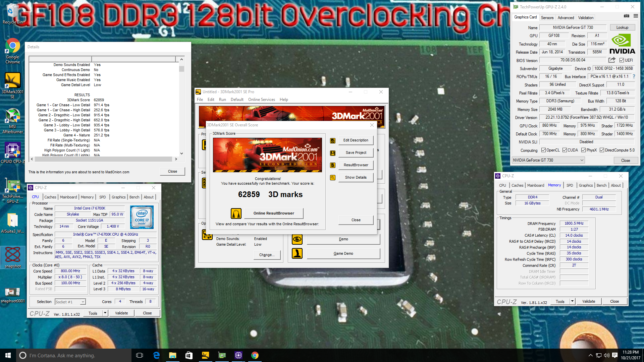Open the Online Services menu in 3DMark2001
Image resolution: width=644 pixels, height=362 pixels.
pos(261,100)
